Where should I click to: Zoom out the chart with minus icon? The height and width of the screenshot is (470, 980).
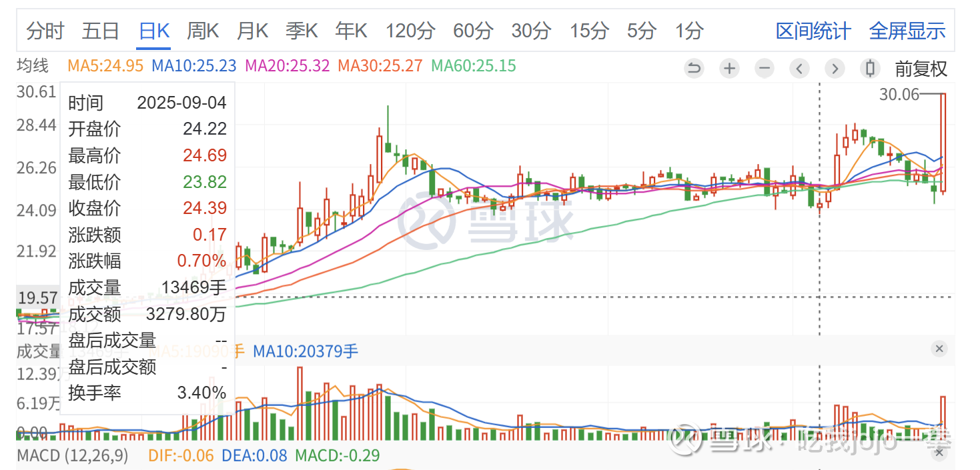pos(765,68)
